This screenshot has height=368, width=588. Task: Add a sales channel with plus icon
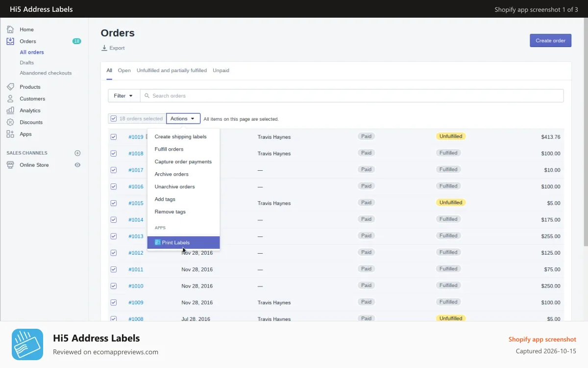pos(77,153)
